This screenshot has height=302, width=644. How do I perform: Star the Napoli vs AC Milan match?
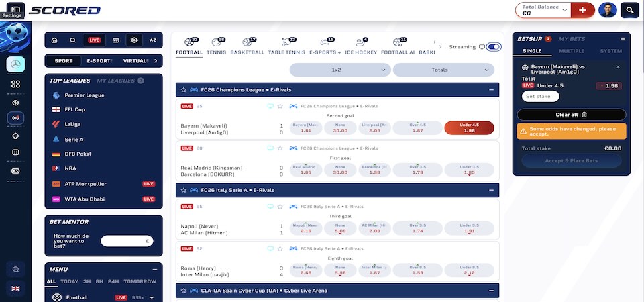[x=280, y=207]
